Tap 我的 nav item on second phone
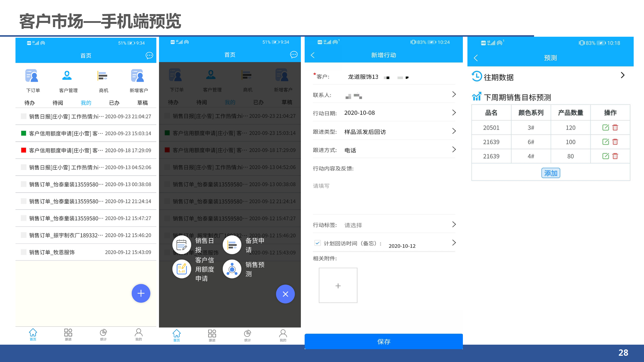Viewport: 644px width, 362px height. [x=283, y=336]
